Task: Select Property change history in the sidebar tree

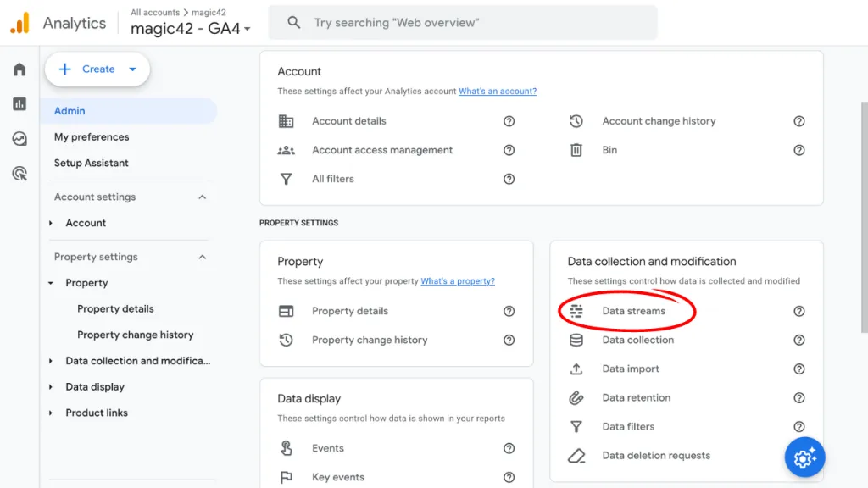Action: [x=135, y=335]
